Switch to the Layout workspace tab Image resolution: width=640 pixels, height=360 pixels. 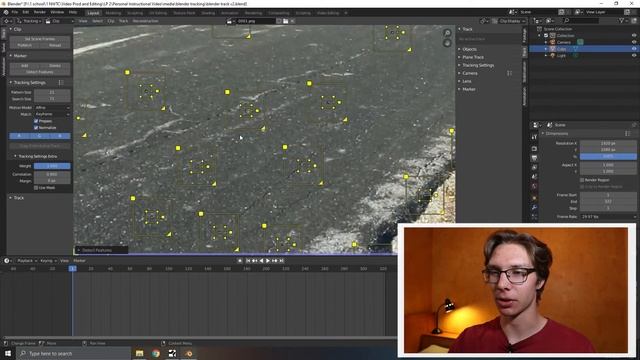pyautogui.click(x=93, y=13)
